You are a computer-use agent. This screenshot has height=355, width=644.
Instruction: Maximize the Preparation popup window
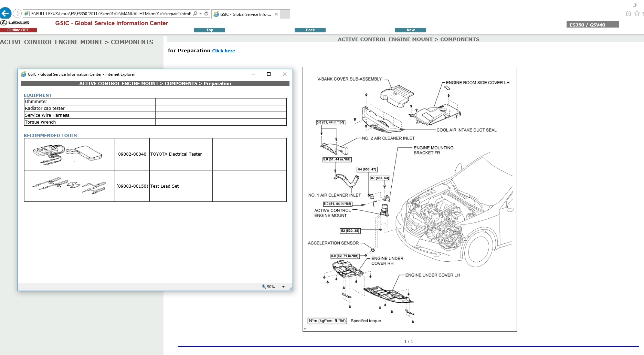pyautogui.click(x=269, y=74)
